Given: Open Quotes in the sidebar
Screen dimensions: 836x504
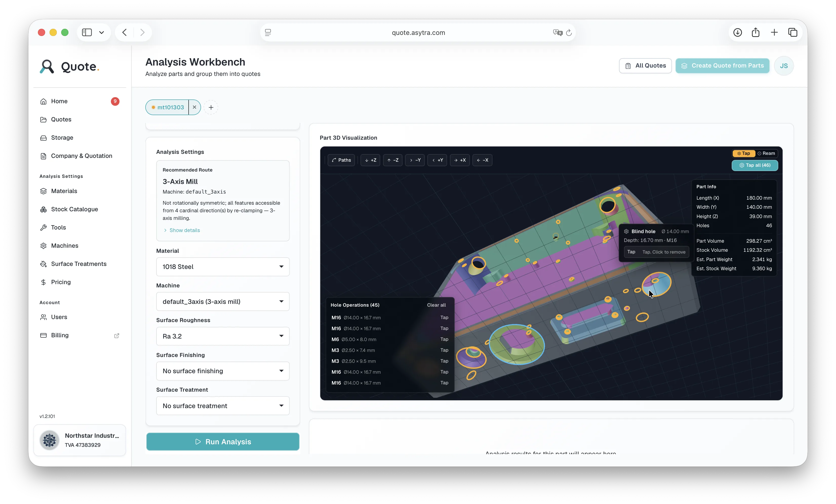Looking at the screenshot, I should (80, 119).
